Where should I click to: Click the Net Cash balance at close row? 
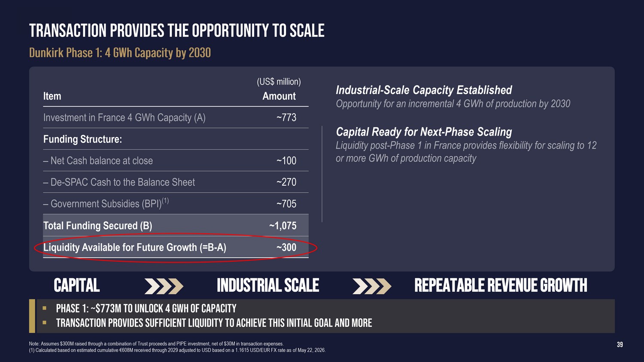click(x=176, y=160)
